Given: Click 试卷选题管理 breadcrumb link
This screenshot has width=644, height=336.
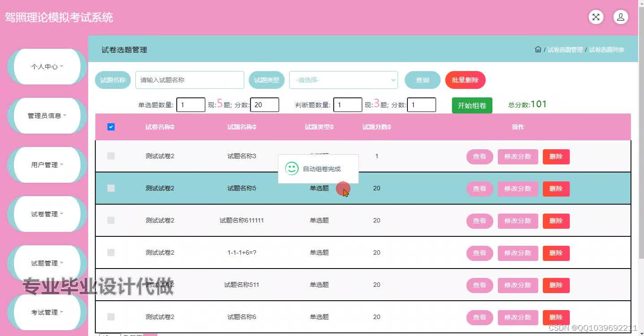Looking at the screenshot, I should click(565, 50).
